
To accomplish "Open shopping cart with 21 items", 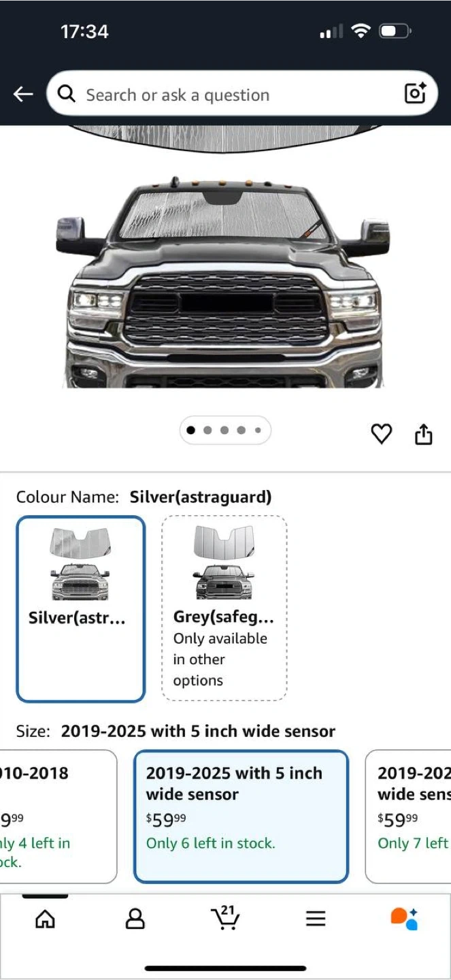I will (x=225, y=918).
